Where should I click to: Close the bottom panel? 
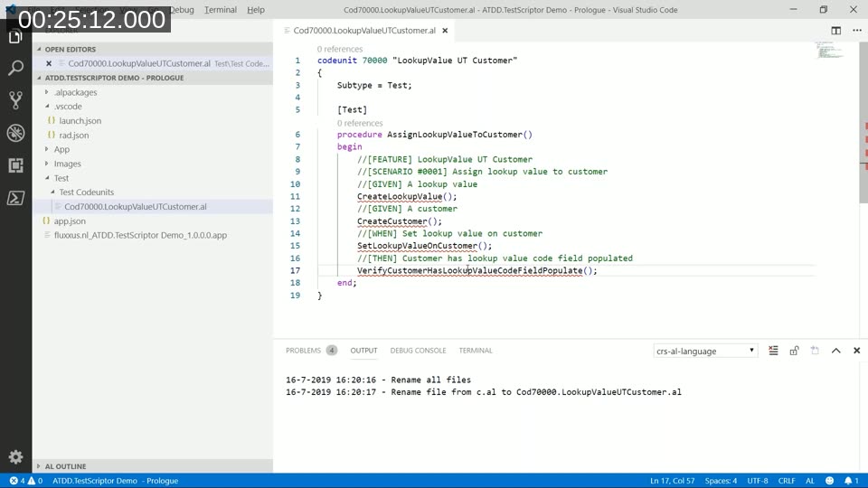(857, 351)
